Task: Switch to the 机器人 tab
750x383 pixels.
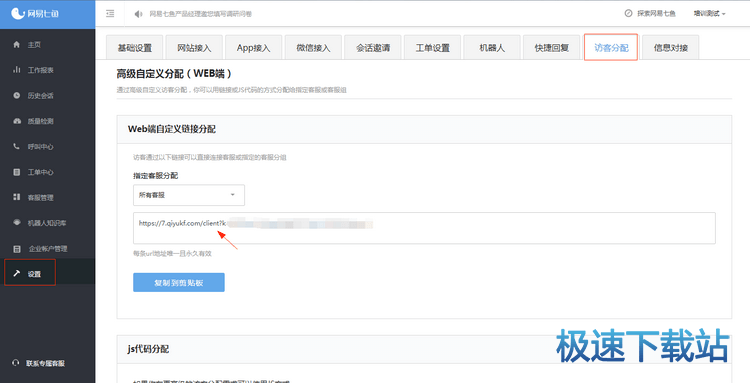Action: click(x=492, y=48)
